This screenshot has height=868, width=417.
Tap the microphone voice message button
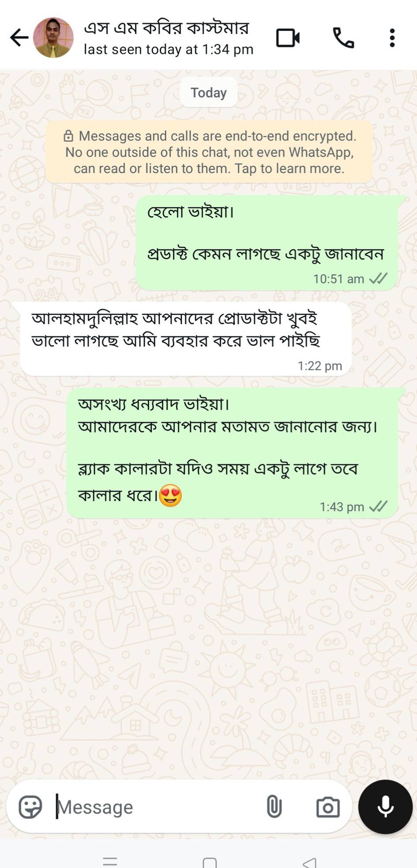click(x=385, y=807)
